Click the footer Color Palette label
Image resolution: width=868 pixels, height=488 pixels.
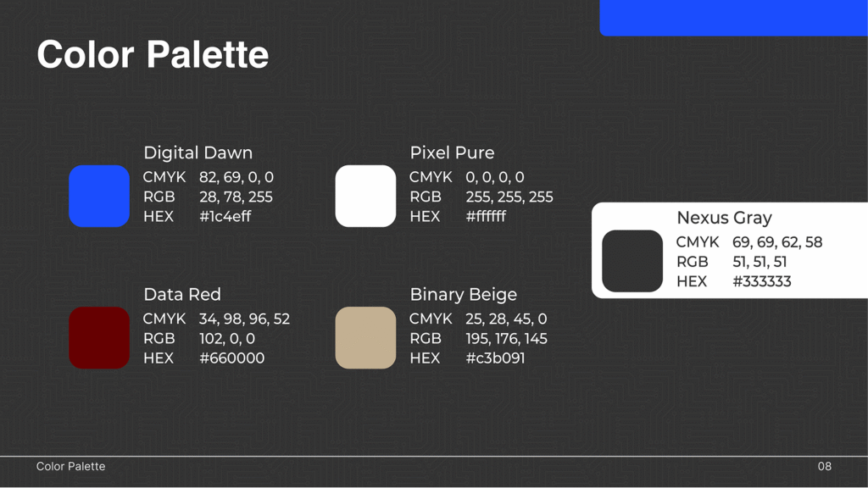tap(71, 467)
